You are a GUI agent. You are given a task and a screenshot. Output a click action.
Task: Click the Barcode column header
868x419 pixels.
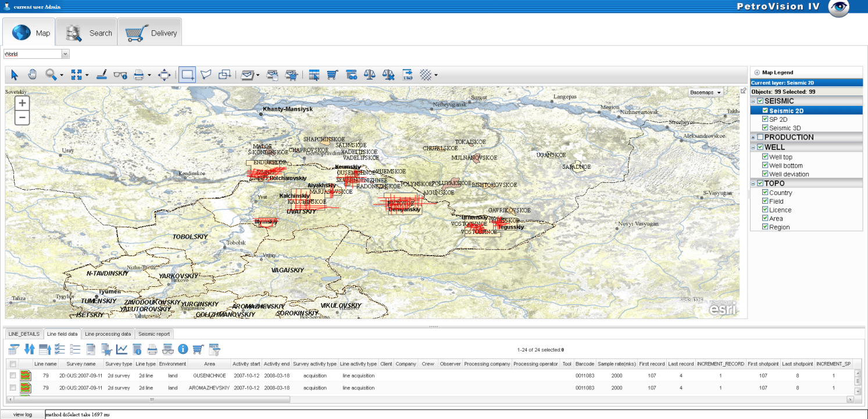pos(584,364)
